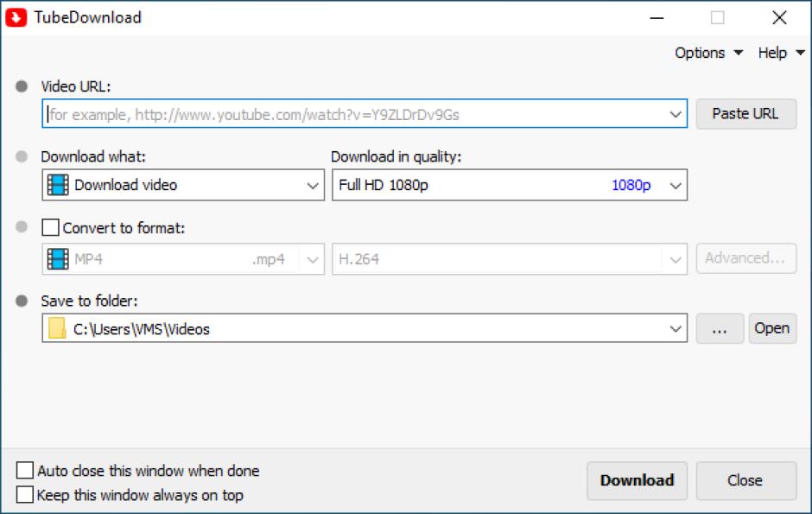Open the H.264 codec dropdown

click(x=510, y=259)
